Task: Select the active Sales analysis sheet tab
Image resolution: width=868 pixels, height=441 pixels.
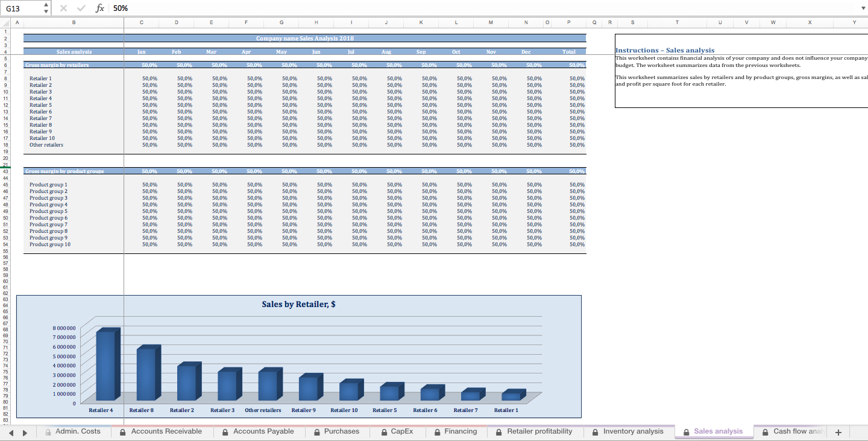Action: 713,431
